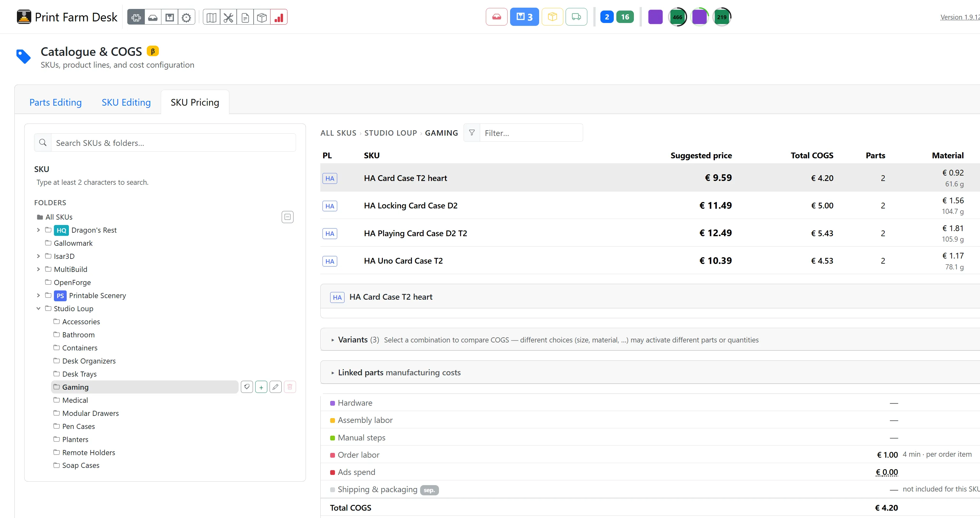Open the puzzle-piece catalogue toolbar icon
This screenshot has width=980, height=518.
pos(136,17)
